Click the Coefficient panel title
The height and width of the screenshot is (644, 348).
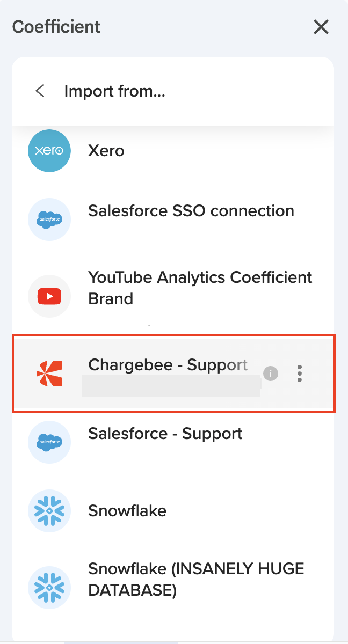tap(56, 27)
